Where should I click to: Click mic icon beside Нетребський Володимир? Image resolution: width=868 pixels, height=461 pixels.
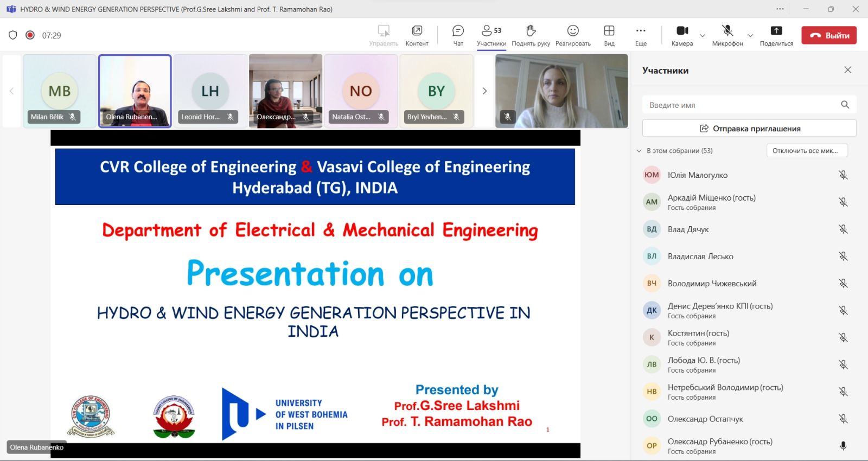843,392
